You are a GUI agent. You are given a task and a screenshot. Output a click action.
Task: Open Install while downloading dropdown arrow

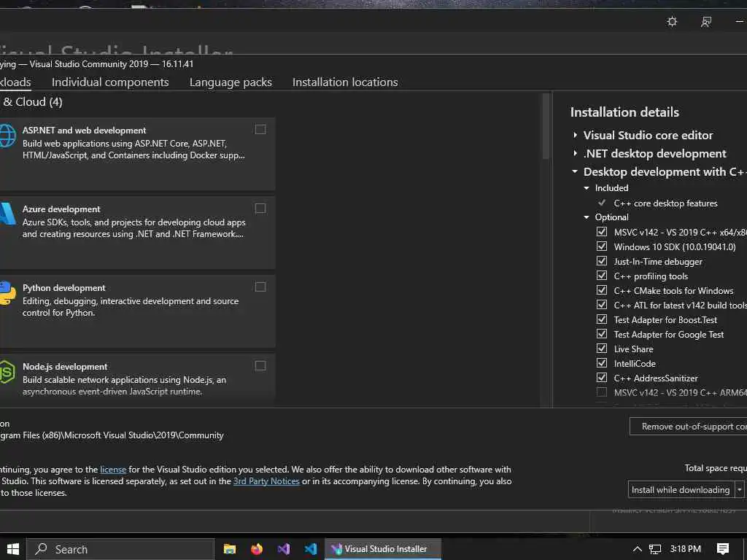[x=740, y=489]
